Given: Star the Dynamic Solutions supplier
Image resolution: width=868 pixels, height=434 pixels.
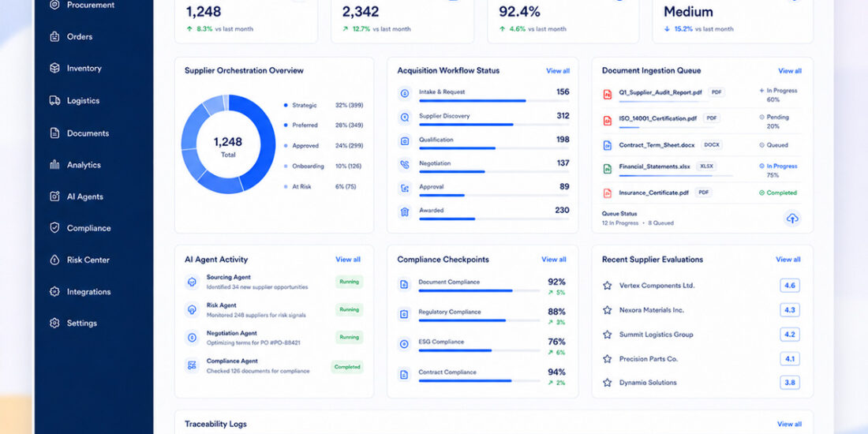Looking at the screenshot, I should [608, 383].
